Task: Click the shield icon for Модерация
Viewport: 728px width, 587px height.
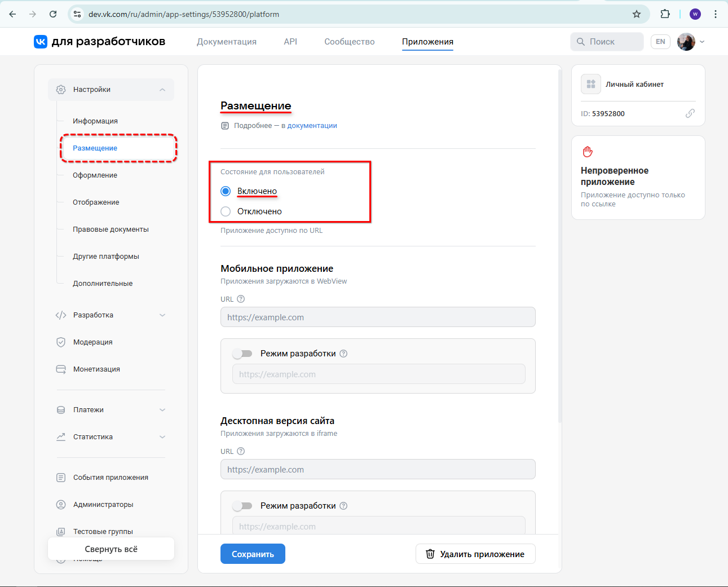Action: click(60, 342)
